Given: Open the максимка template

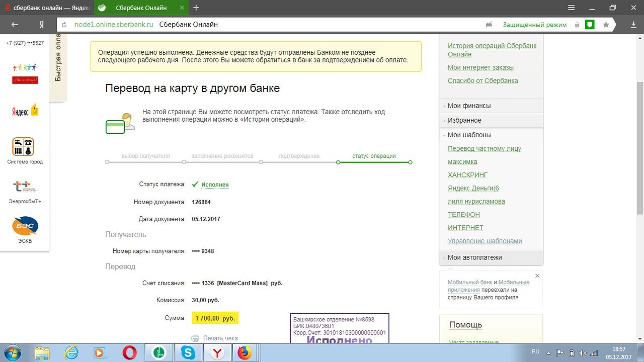Looking at the screenshot, I should 462,162.
